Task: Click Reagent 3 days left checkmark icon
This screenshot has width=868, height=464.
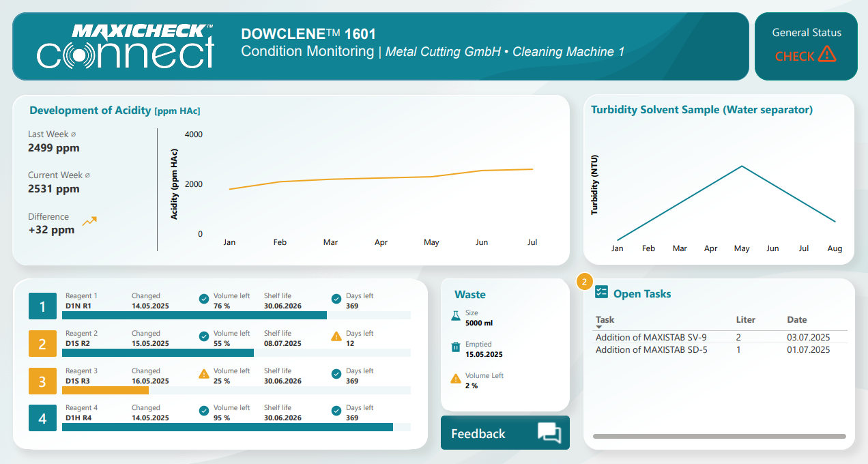Action: 336,374
